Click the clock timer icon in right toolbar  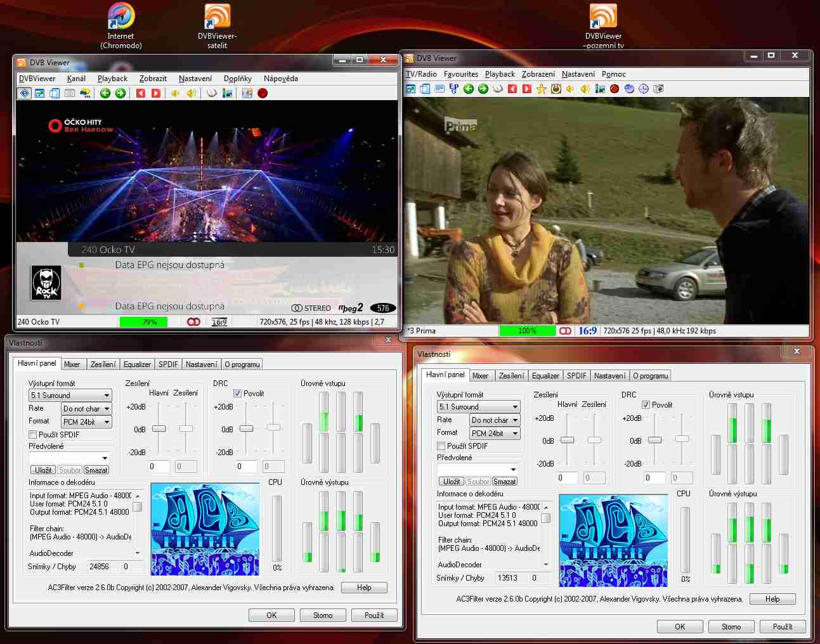click(x=644, y=89)
